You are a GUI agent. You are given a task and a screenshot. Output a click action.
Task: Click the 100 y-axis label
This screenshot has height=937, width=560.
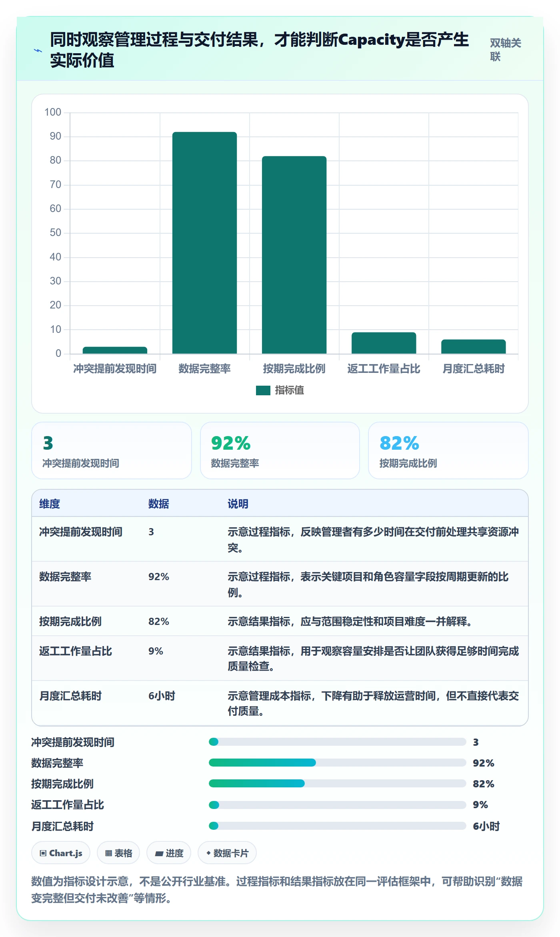53,112
